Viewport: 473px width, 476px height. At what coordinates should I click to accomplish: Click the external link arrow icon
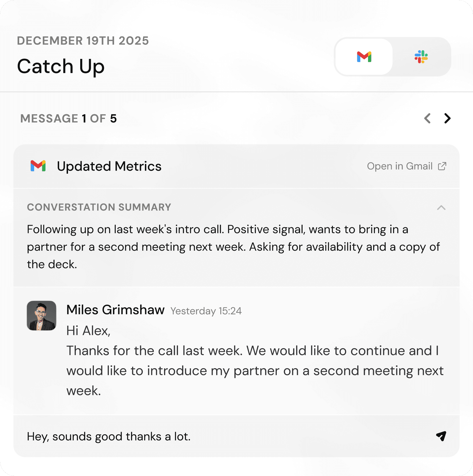click(x=442, y=166)
